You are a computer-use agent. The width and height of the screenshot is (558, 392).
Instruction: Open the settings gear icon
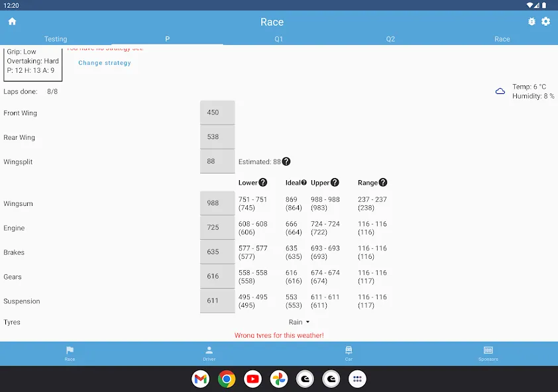pyautogui.click(x=546, y=21)
